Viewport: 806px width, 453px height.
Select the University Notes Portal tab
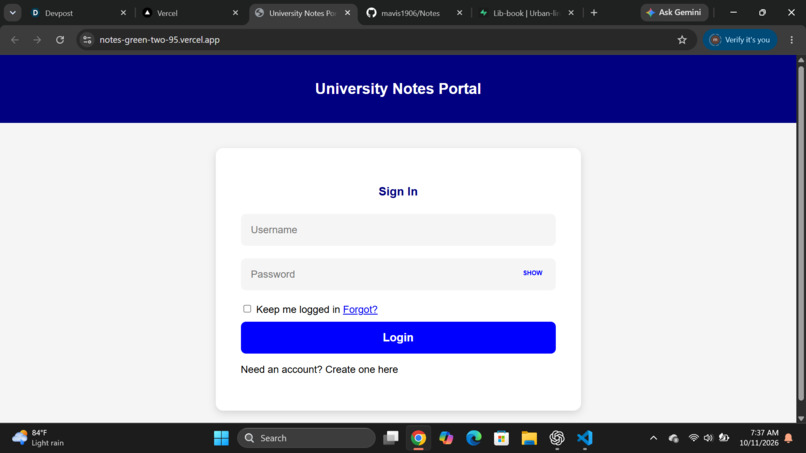(302, 13)
